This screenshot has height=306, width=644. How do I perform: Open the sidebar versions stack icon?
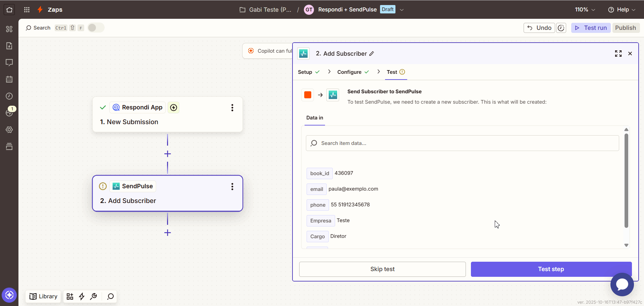click(x=9, y=147)
